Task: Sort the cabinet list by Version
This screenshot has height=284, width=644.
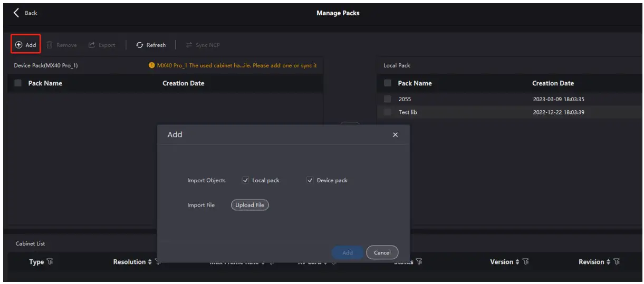Action: [x=518, y=262]
